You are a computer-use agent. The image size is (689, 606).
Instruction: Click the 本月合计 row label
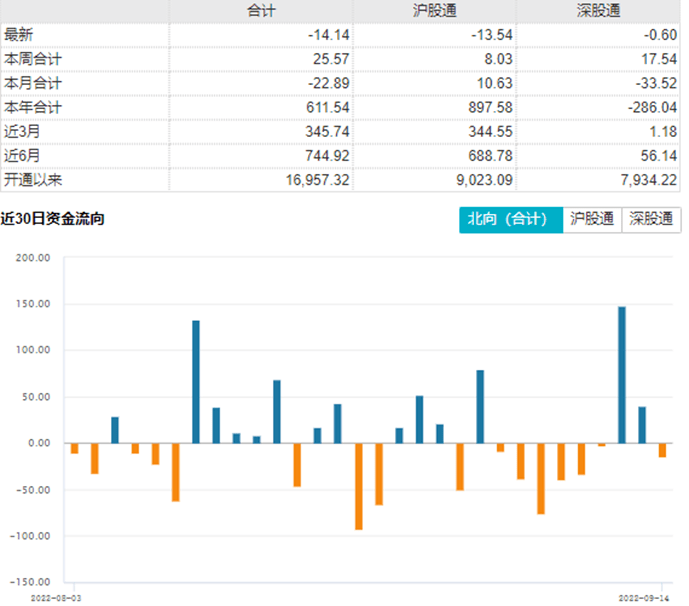coord(33,83)
